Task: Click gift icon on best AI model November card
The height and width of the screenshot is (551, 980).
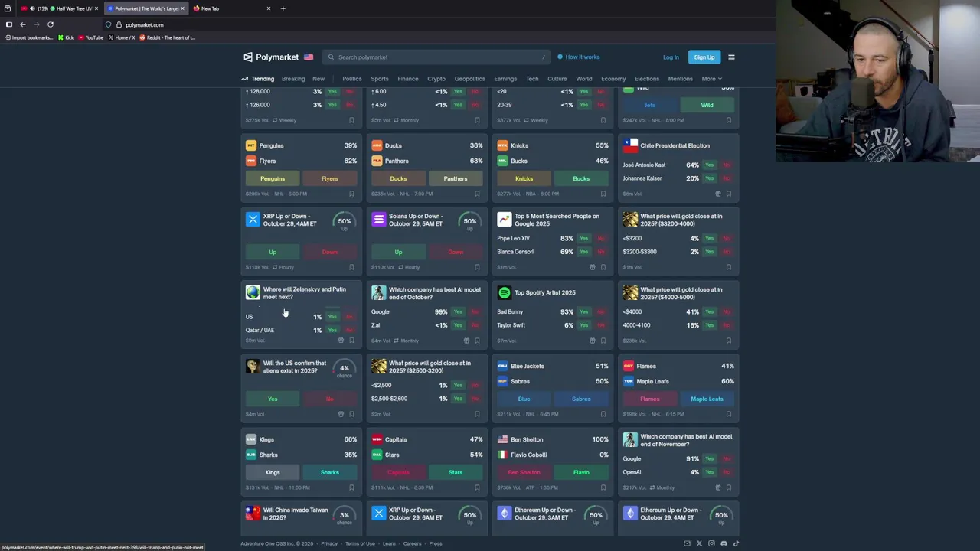Action: click(717, 487)
